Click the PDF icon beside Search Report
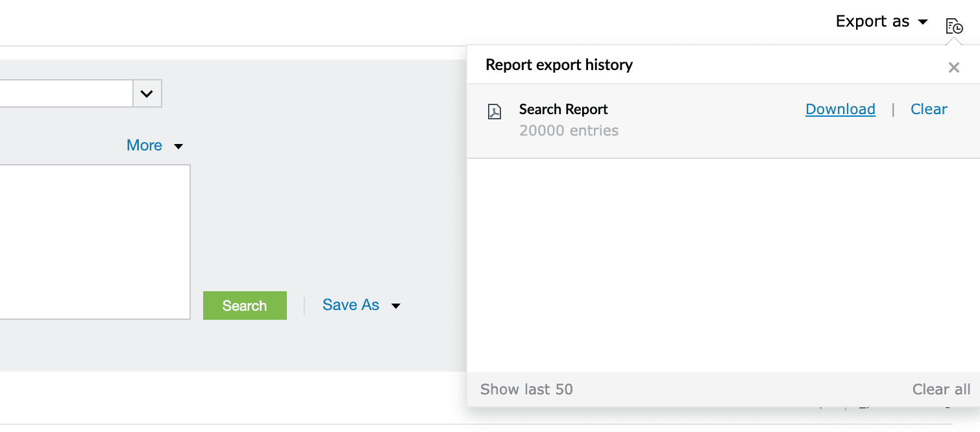This screenshot has width=980, height=432. tap(495, 111)
